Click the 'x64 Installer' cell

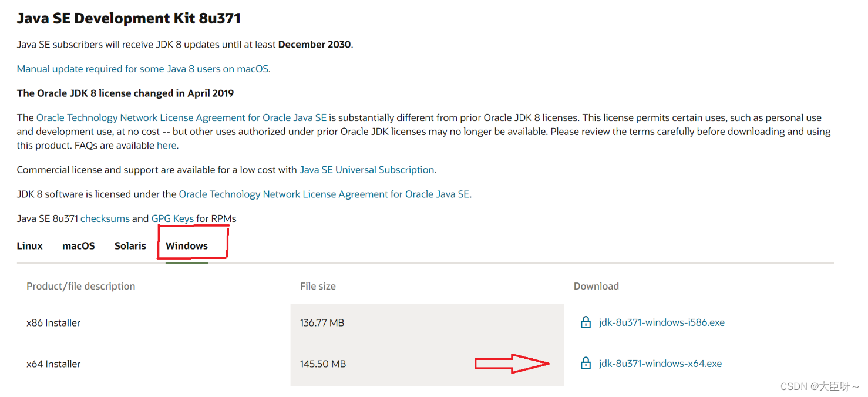point(53,364)
